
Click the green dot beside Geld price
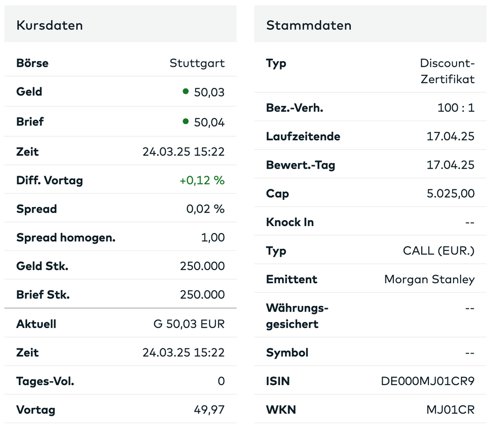[186, 91]
